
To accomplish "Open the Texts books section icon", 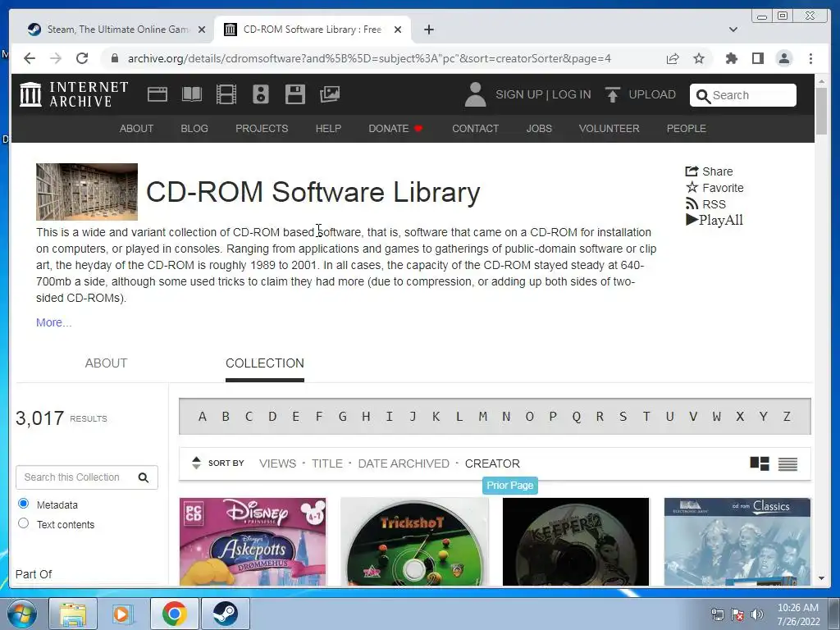I will click(x=192, y=94).
